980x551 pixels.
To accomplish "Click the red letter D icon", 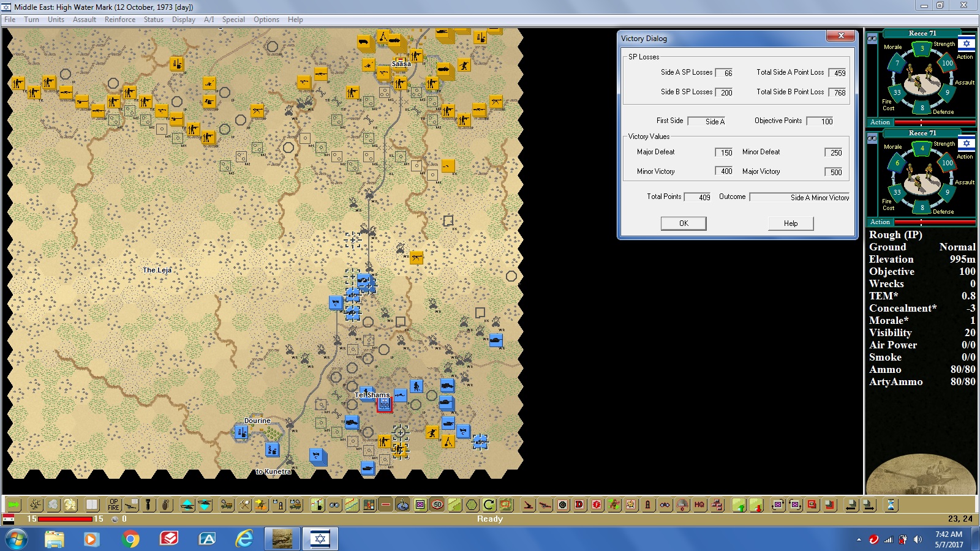I will point(579,504).
